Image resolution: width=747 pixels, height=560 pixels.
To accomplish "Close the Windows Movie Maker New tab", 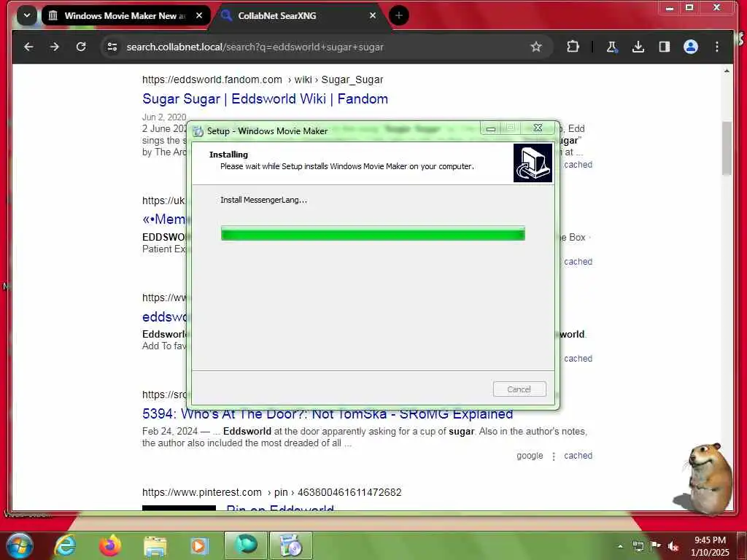I will [x=199, y=16].
